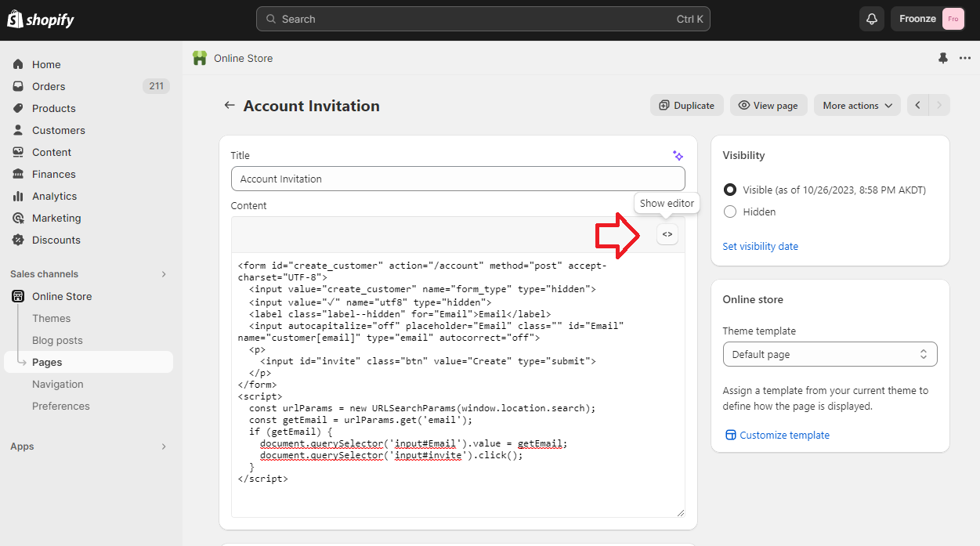Click the Customers person icon
Screen dimensions: 980x546
18,130
